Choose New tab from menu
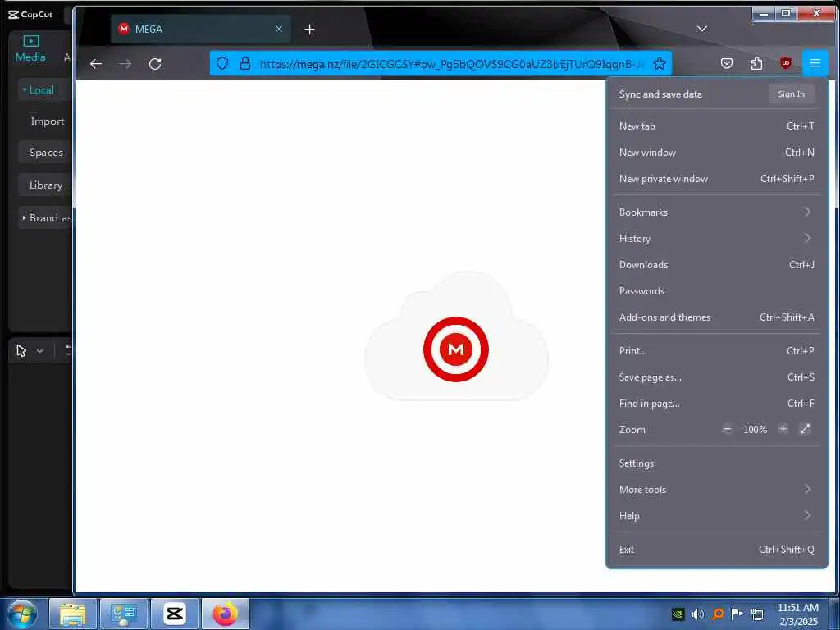840x630 pixels. pyautogui.click(x=716, y=126)
